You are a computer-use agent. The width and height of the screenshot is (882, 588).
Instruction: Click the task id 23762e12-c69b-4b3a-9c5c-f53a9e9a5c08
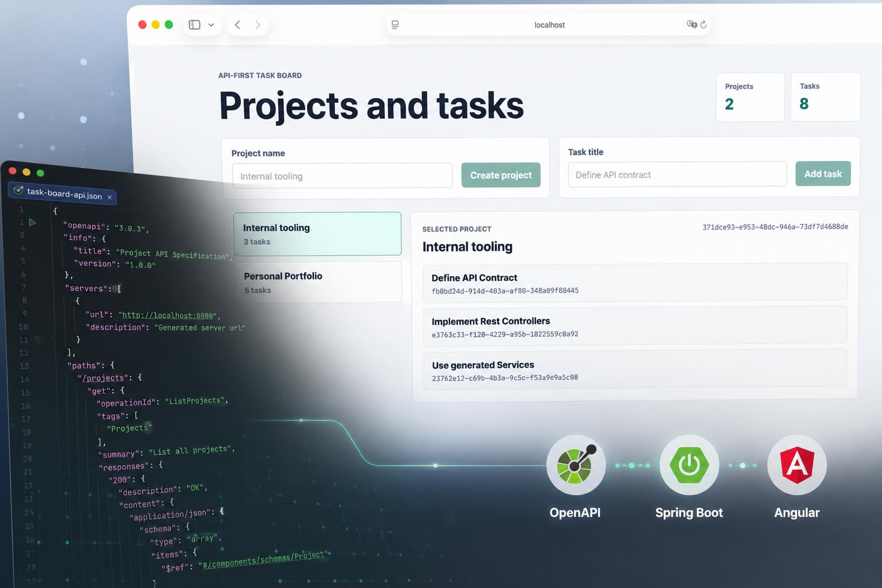point(505,378)
